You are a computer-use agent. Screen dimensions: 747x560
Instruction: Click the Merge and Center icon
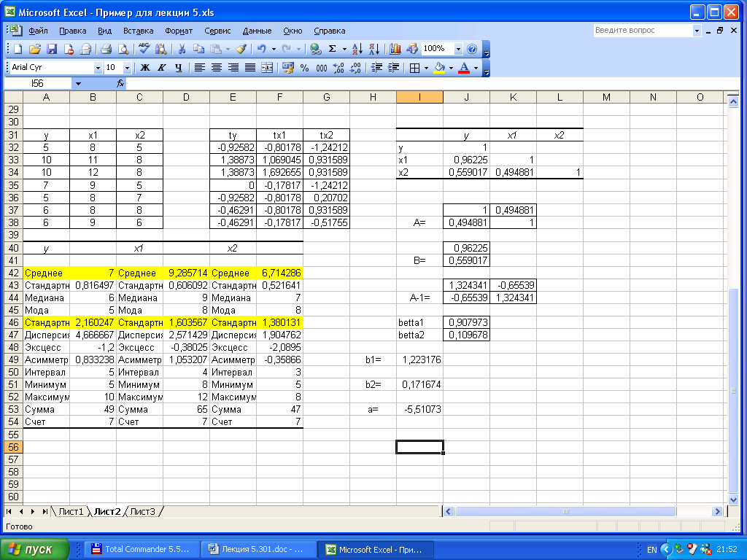tap(267, 68)
